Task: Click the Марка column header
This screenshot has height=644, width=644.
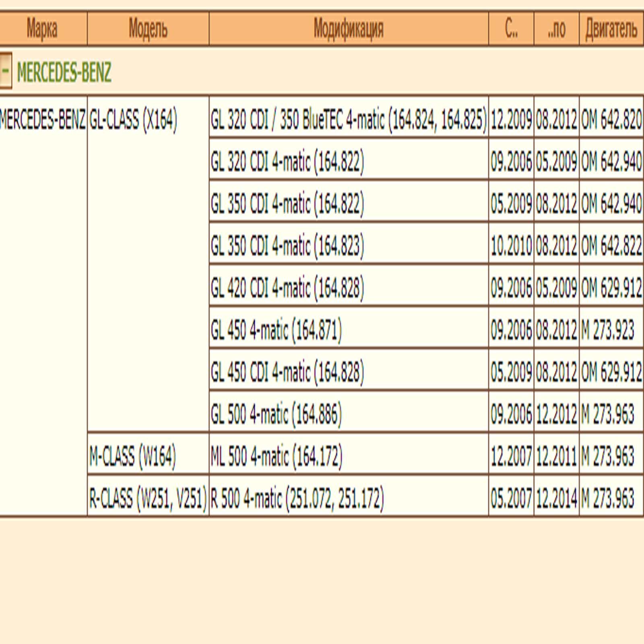Action: coord(42,29)
